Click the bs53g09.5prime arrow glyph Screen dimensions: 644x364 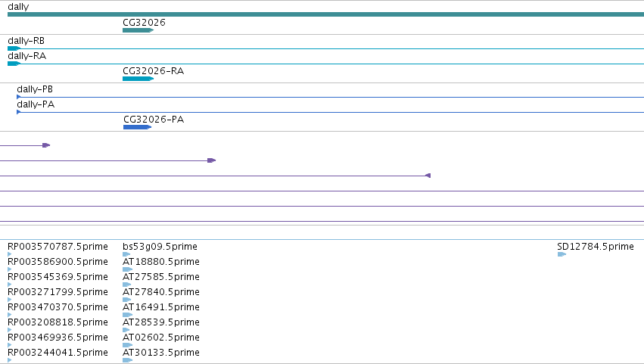(x=126, y=254)
